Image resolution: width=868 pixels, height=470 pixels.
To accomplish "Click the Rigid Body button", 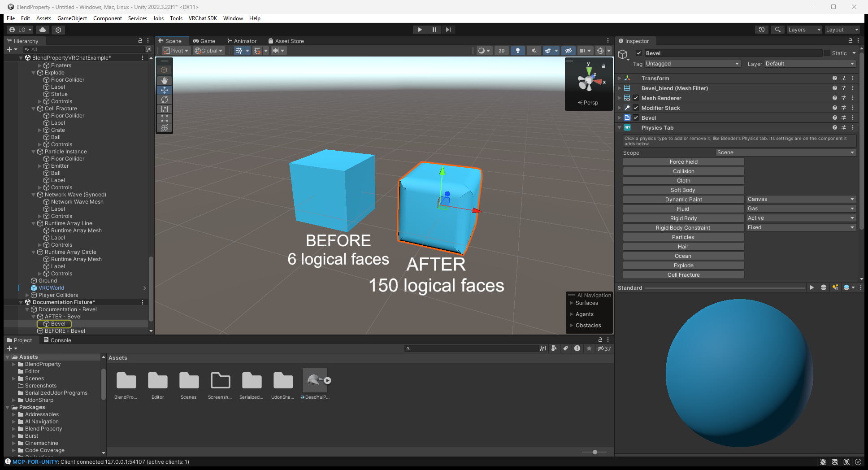I will pyautogui.click(x=683, y=218).
